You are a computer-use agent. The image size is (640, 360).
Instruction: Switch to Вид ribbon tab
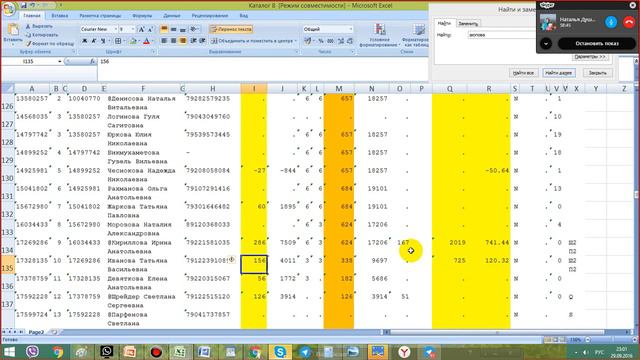pos(244,16)
